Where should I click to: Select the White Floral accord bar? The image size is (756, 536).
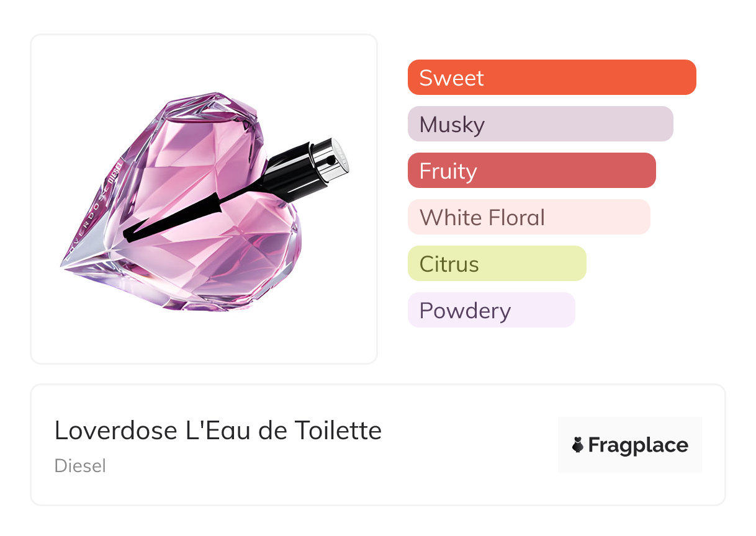click(529, 217)
